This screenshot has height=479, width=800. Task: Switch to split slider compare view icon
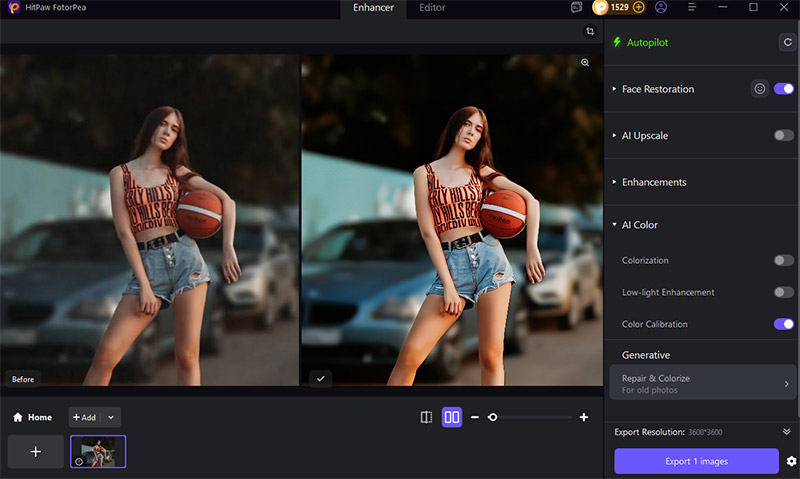pos(426,417)
